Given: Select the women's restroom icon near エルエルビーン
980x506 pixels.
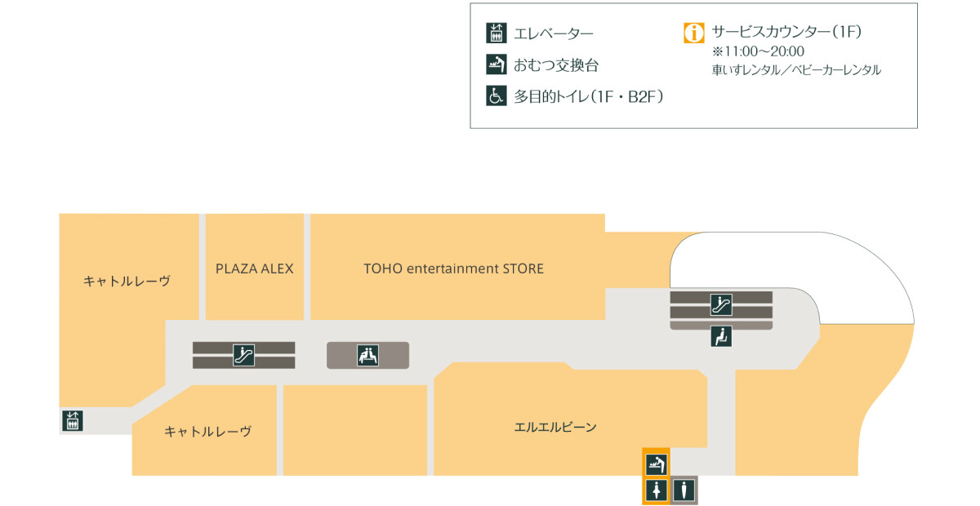Looking at the screenshot, I should [657, 490].
